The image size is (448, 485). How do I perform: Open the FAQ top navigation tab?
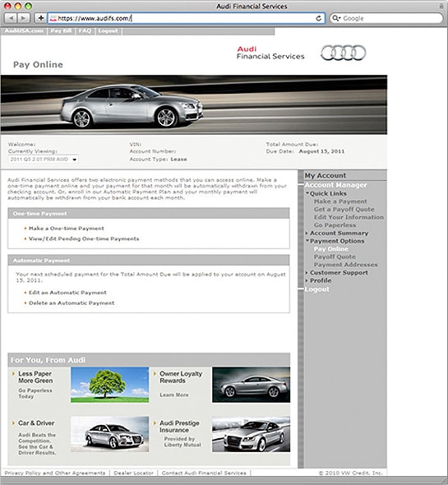(85, 31)
